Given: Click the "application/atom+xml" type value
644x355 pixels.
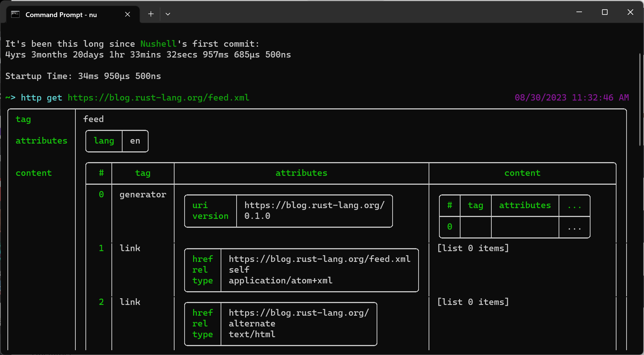Looking at the screenshot, I should point(280,280).
